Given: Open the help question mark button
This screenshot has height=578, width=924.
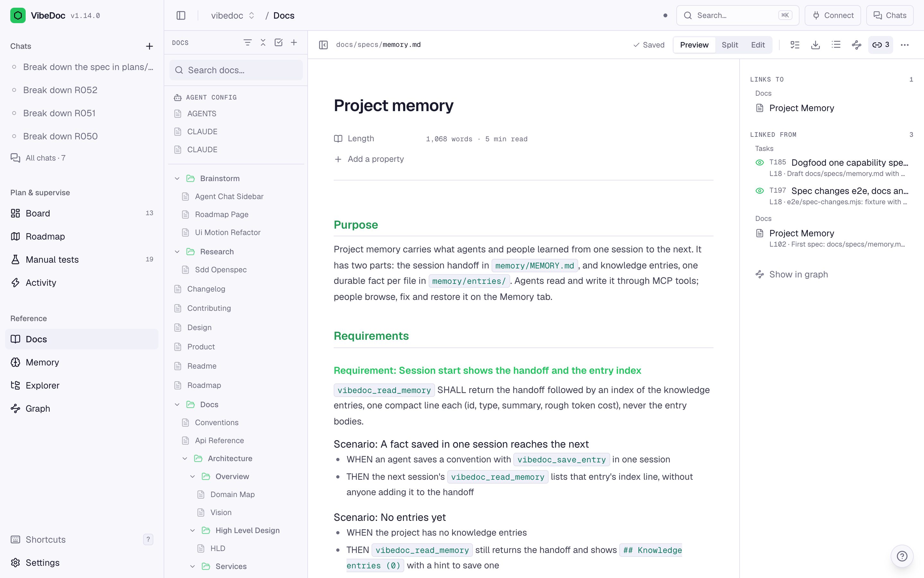Looking at the screenshot, I should (902, 556).
